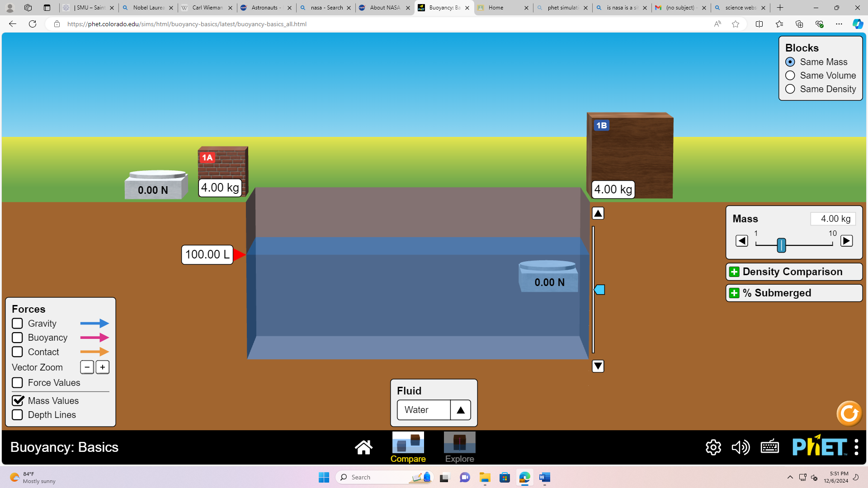Enable the Gravity force checkbox
This screenshot has height=488, width=868.
[17, 324]
